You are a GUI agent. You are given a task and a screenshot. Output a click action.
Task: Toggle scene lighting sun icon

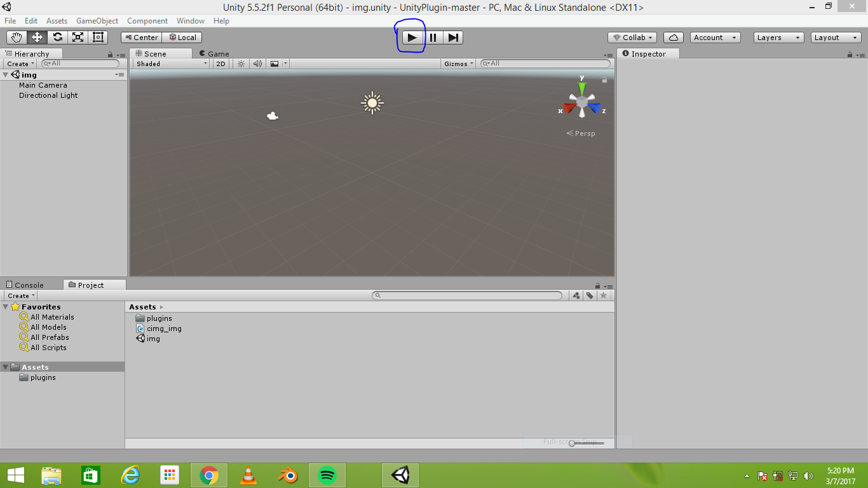pos(241,64)
